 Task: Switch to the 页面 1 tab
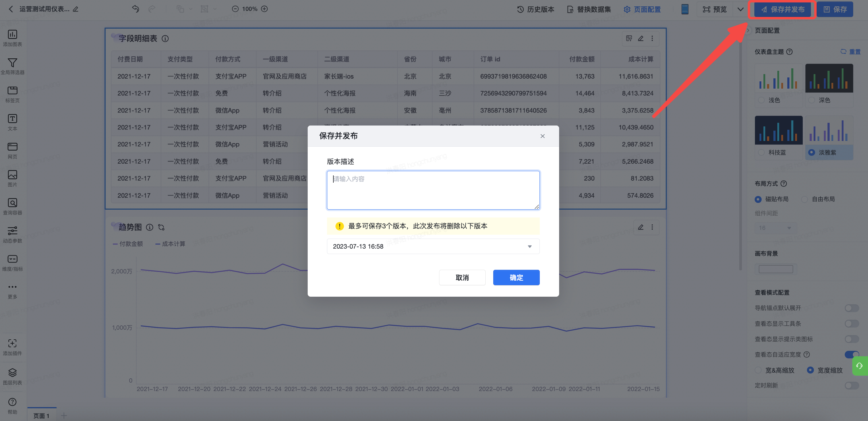(x=41, y=416)
